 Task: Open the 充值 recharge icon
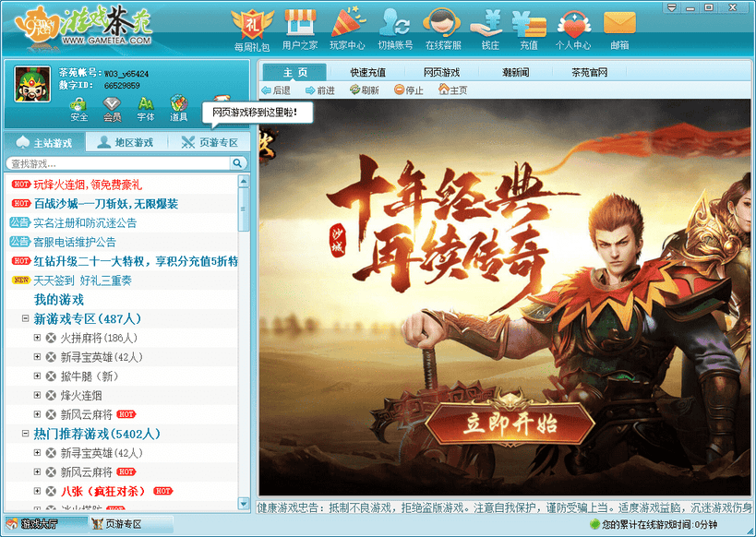point(528,24)
